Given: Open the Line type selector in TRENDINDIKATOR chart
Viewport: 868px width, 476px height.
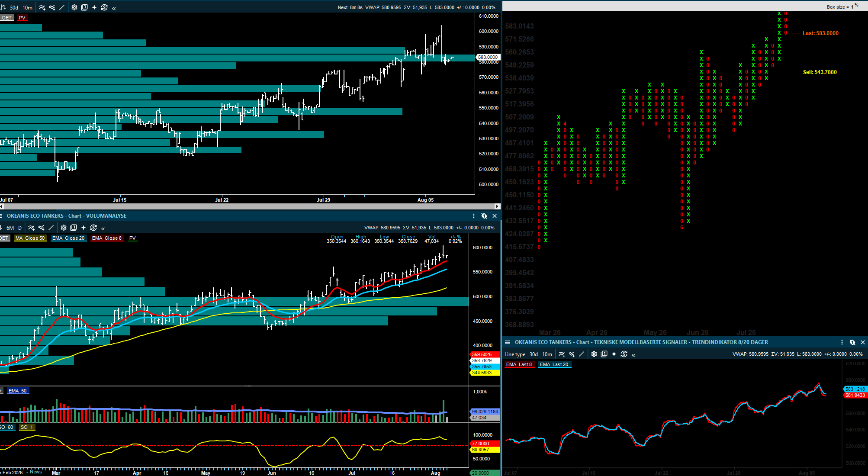Looking at the screenshot, I should click(515, 354).
